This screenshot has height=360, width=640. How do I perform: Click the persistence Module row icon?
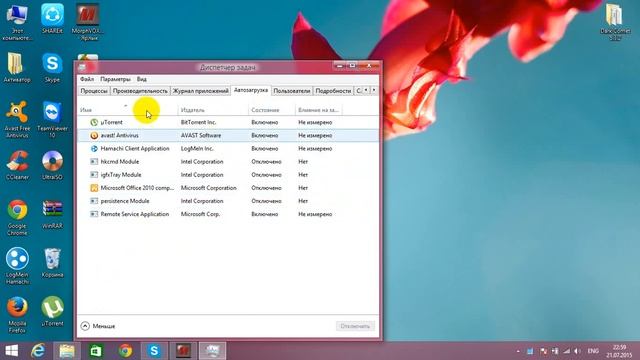94,201
